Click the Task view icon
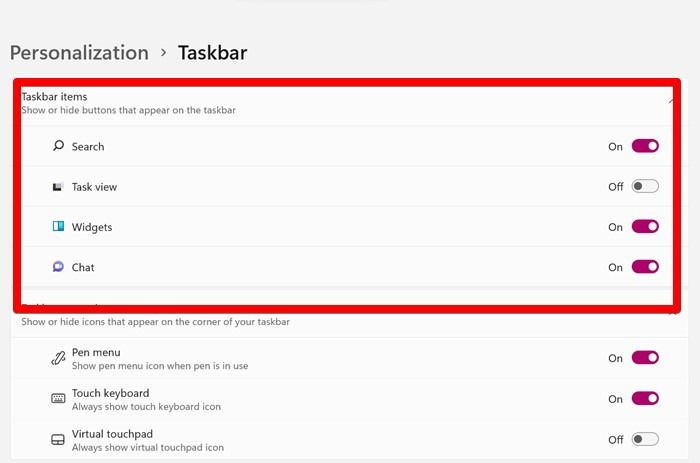The height and width of the screenshot is (463, 700). click(57, 187)
